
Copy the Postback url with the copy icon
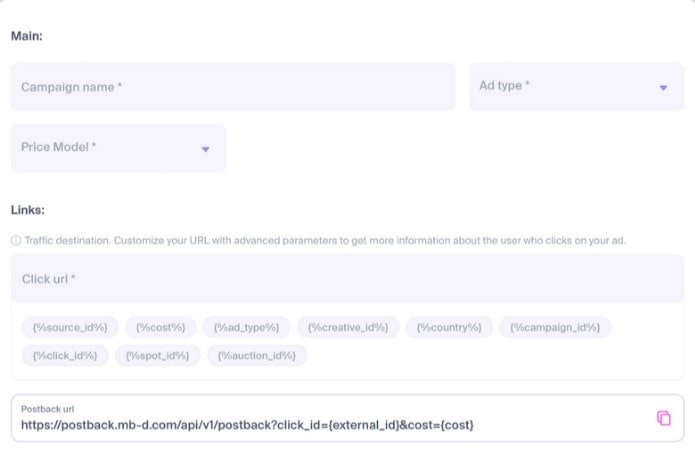click(663, 418)
